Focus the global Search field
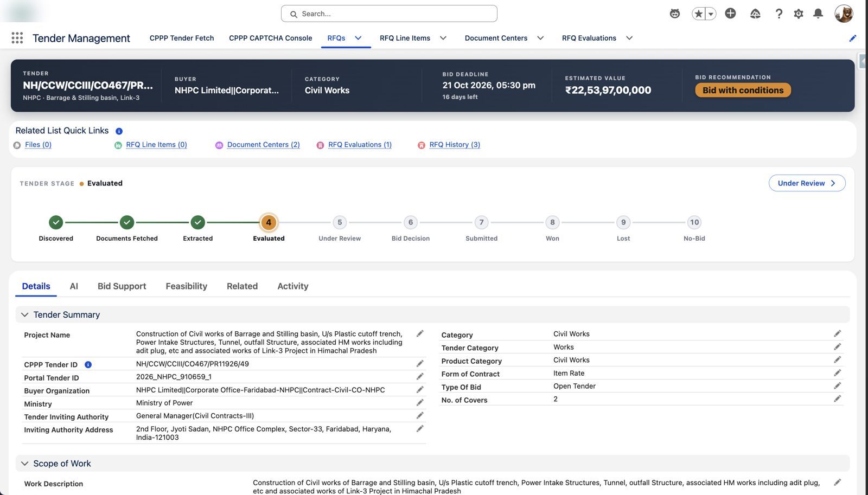 click(x=389, y=14)
